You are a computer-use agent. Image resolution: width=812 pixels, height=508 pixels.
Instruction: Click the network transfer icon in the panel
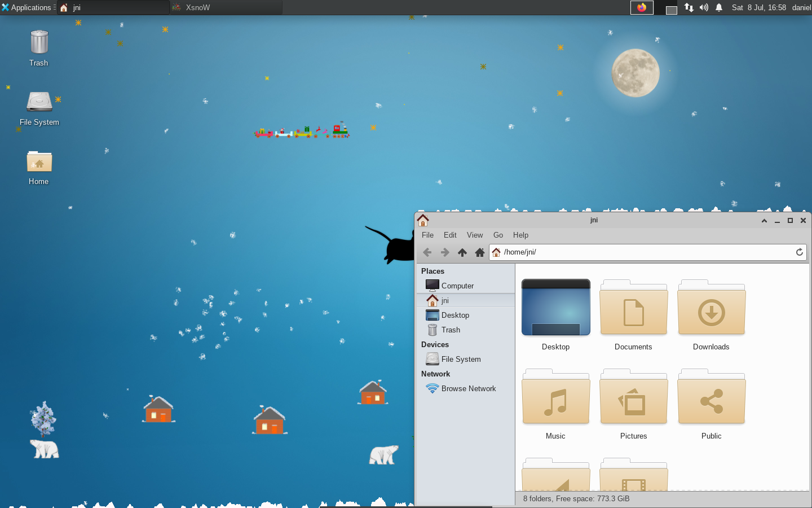(x=689, y=7)
